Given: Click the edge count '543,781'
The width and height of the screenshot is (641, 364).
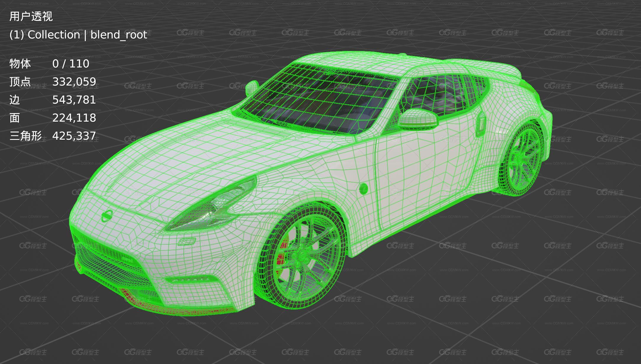Looking at the screenshot, I should (74, 100).
